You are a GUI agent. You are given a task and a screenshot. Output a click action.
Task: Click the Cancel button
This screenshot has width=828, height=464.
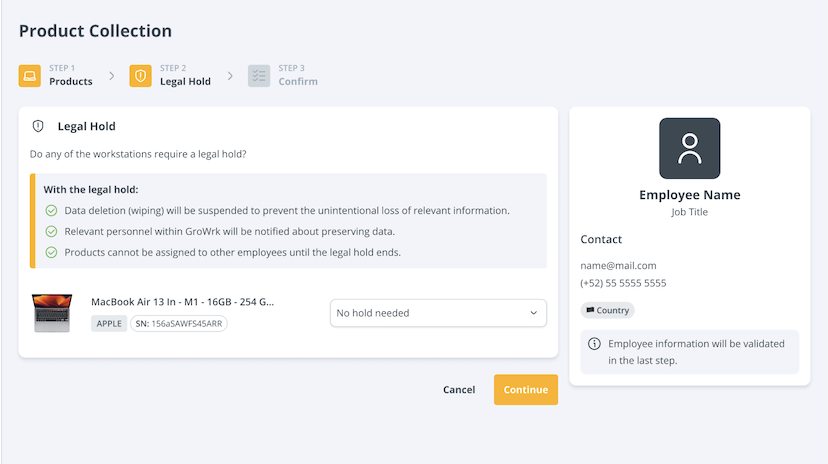click(459, 390)
